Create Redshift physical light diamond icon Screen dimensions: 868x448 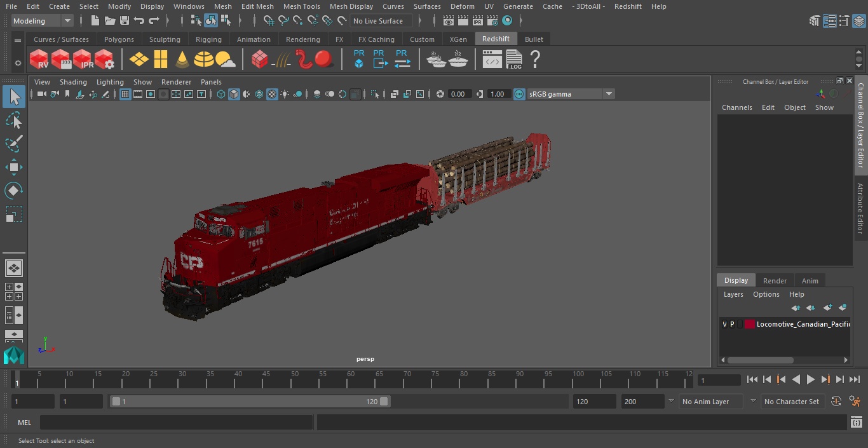[139, 60]
